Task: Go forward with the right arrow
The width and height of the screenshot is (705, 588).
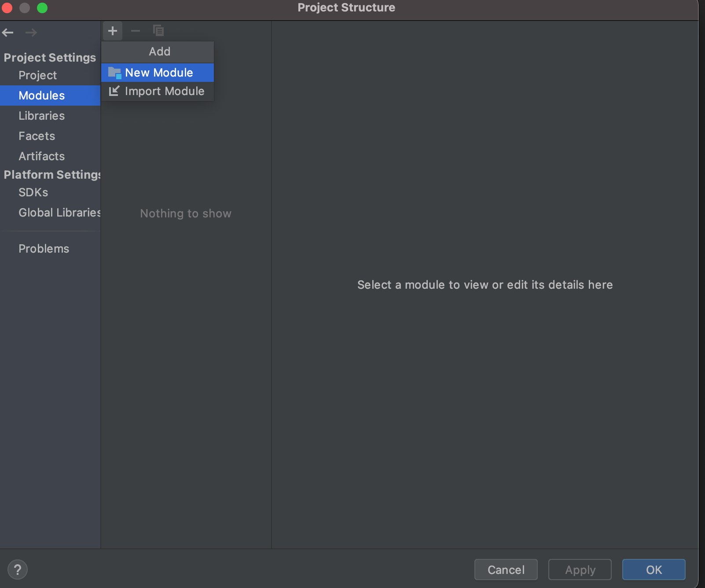Action: point(31,33)
